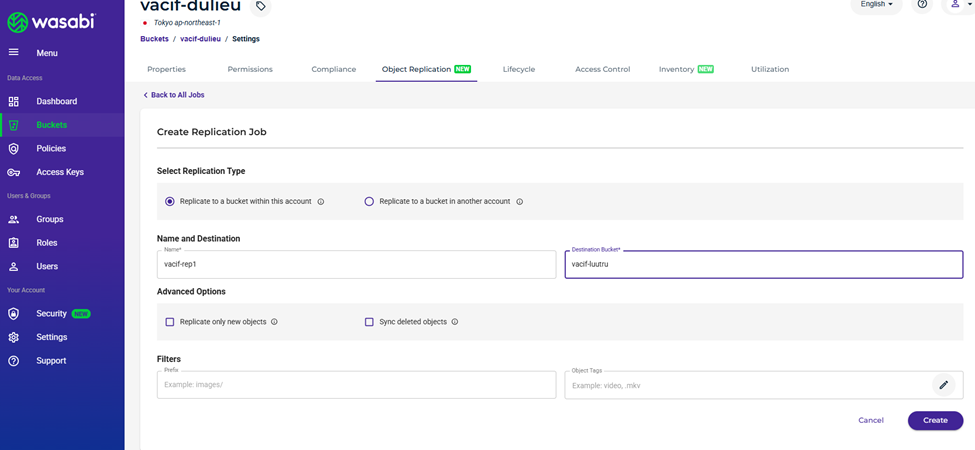The width and height of the screenshot is (975, 450).
Task: Open the Permissions tab
Action: [x=249, y=69]
